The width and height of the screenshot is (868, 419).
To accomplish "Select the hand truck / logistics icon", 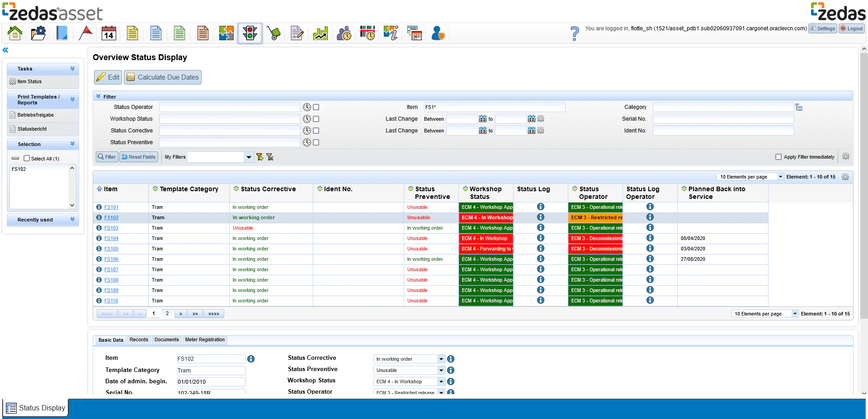I will point(273,33).
